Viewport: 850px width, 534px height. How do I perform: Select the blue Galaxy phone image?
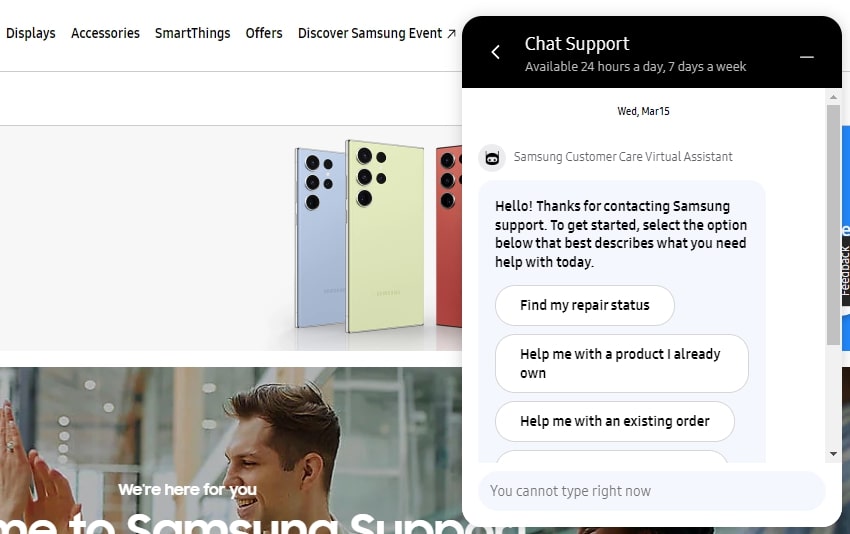tap(320, 238)
